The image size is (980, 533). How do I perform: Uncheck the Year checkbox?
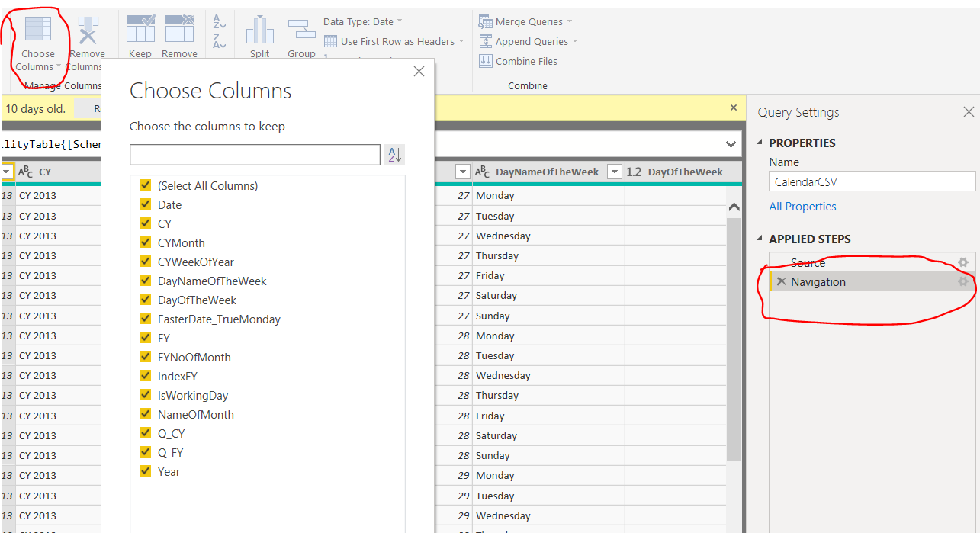pos(145,471)
